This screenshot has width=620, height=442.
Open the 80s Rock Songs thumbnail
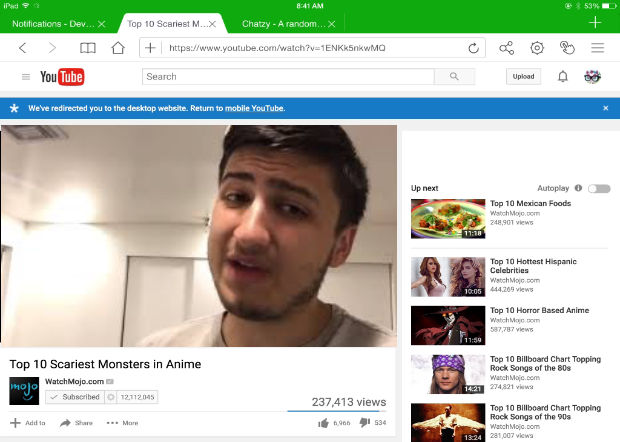pos(448,374)
